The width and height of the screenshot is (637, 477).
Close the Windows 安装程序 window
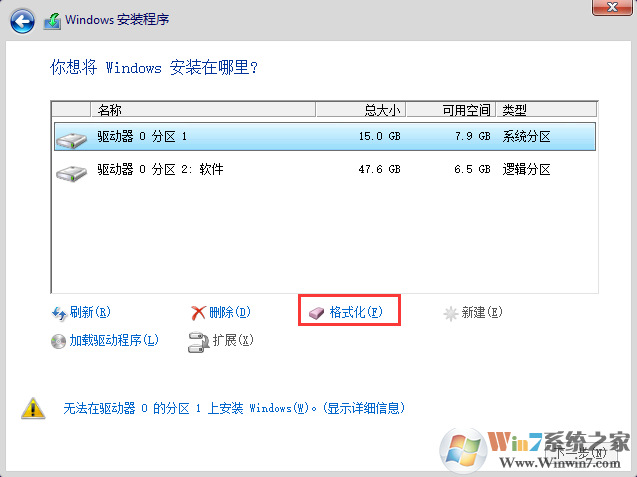607,8
